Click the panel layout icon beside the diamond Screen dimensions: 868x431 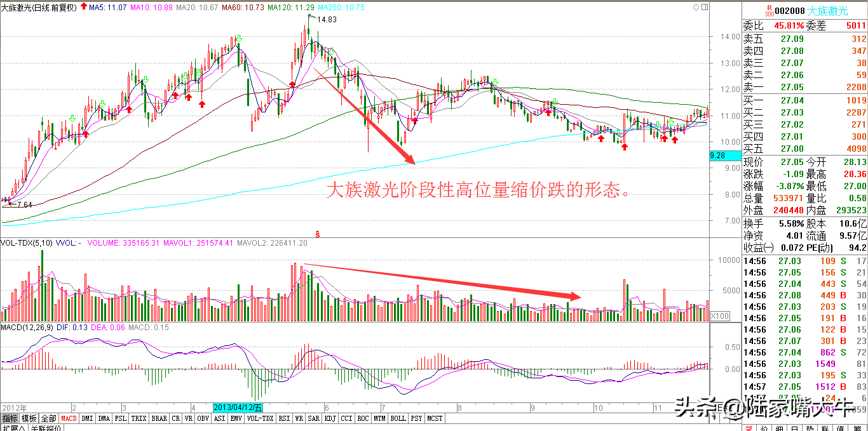[705, 7]
